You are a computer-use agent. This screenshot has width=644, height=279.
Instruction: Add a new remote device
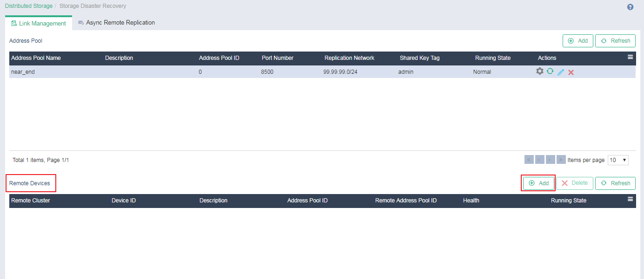click(538, 183)
